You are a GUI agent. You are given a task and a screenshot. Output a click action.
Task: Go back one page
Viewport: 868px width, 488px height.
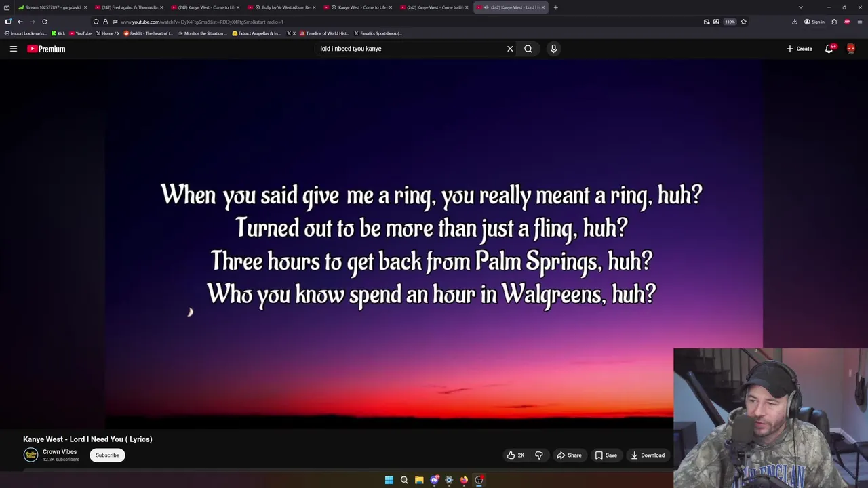click(x=20, y=22)
